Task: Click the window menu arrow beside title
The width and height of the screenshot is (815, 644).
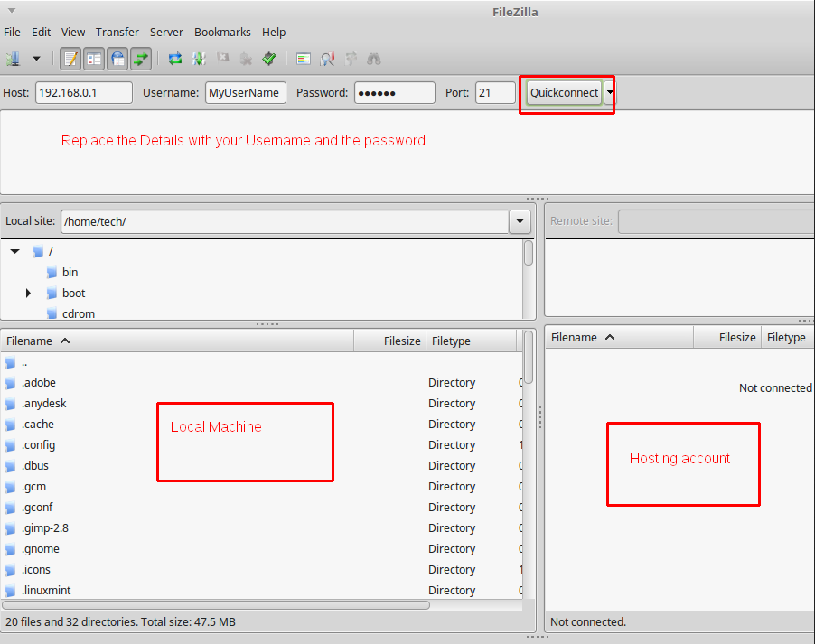Action: pyautogui.click(x=12, y=11)
